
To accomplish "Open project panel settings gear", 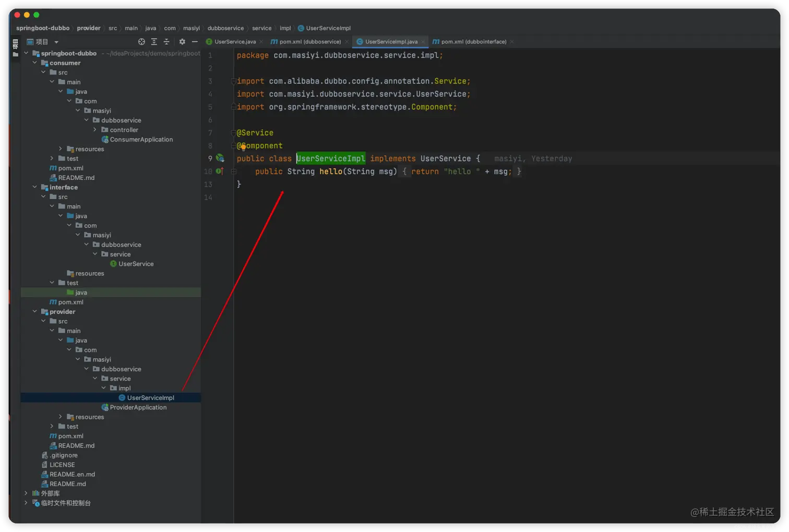I will point(182,42).
